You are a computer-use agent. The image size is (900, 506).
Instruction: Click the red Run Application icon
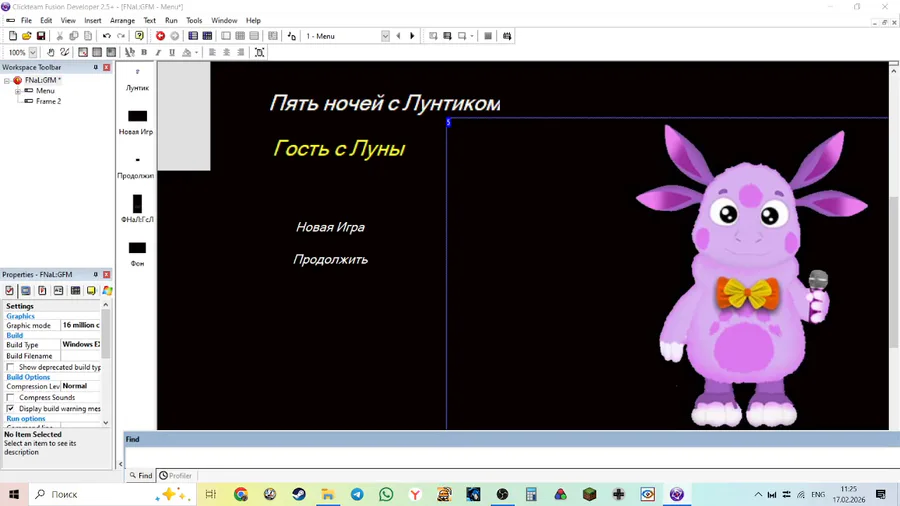pos(160,36)
